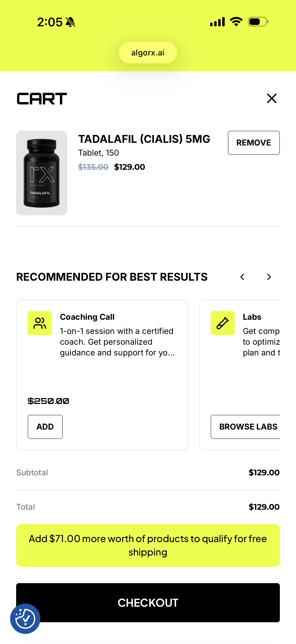Open the cookie consent badge

tap(25, 618)
